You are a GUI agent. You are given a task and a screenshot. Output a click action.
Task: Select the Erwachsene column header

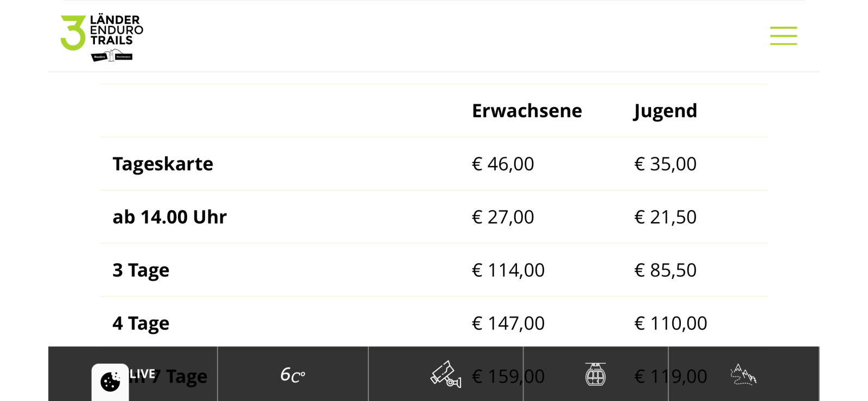[526, 111]
